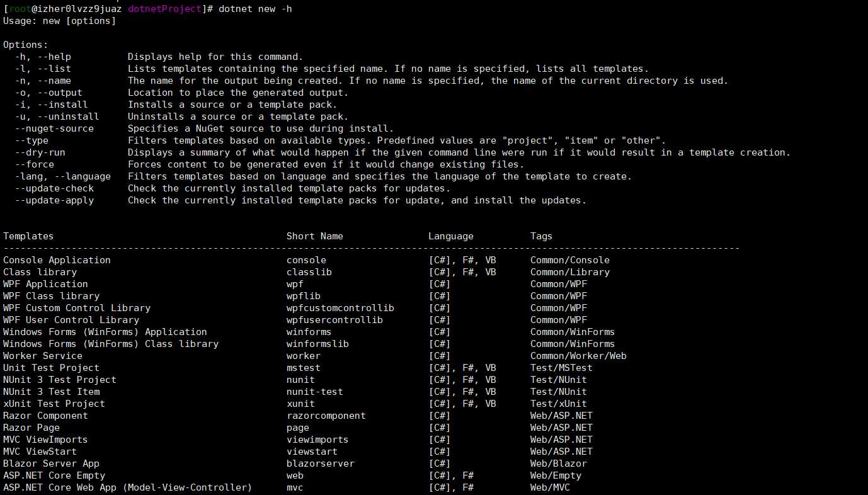Viewport: 868px width, 495px height.
Task: Click the 'Common/Worker/Web' tag
Action: pyautogui.click(x=579, y=356)
